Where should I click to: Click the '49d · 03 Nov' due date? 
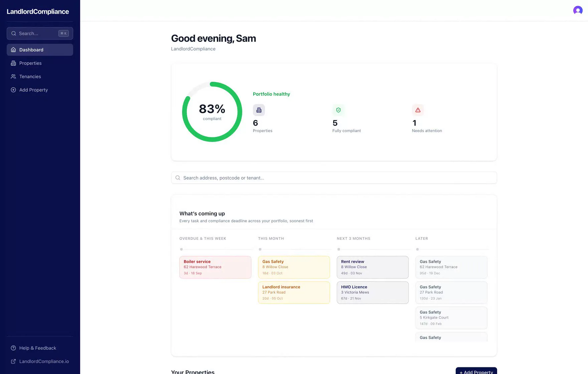tap(351, 273)
